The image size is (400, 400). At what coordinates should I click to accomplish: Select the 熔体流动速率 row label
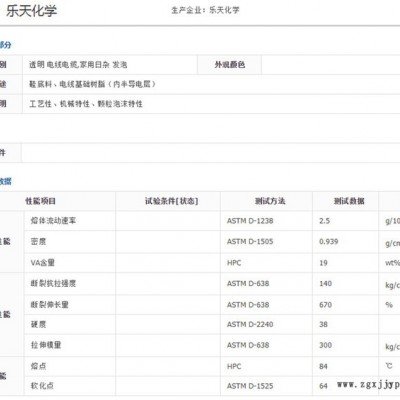(x=53, y=221)
